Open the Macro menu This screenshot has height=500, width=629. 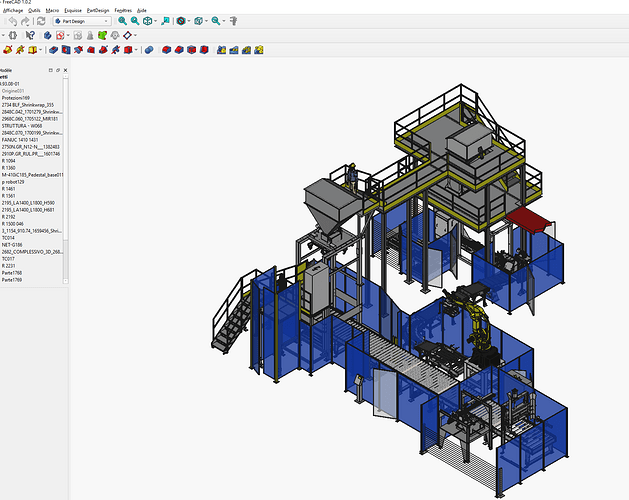pos(52,10)
